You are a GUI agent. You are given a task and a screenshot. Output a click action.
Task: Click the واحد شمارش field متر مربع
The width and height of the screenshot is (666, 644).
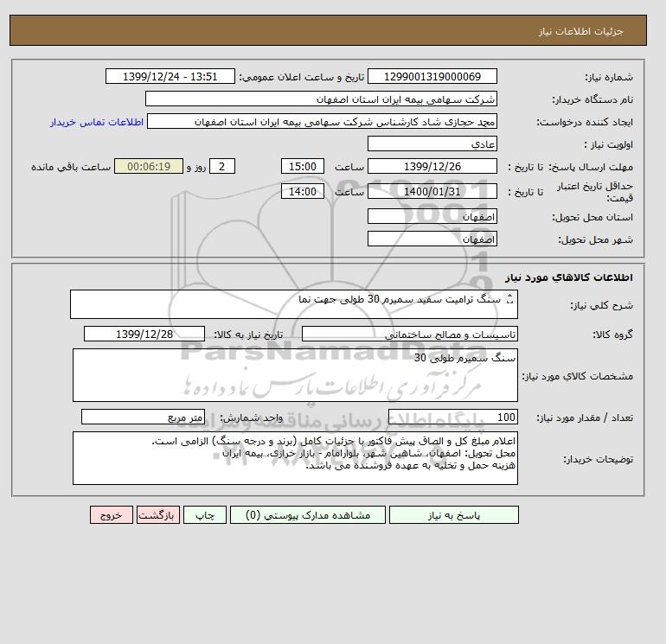[143, 417]
